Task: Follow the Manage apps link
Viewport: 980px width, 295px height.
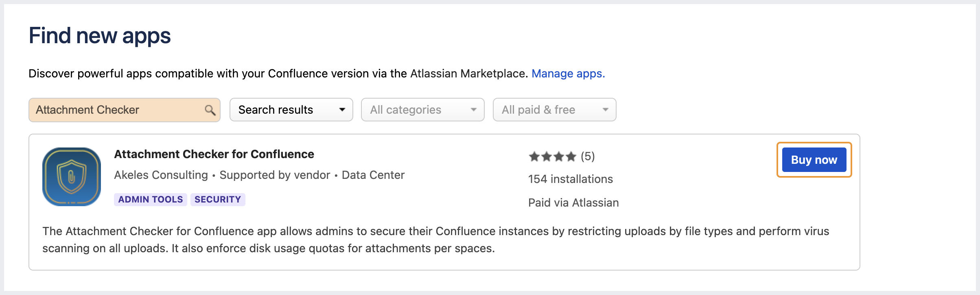Action: click(568, 74)
